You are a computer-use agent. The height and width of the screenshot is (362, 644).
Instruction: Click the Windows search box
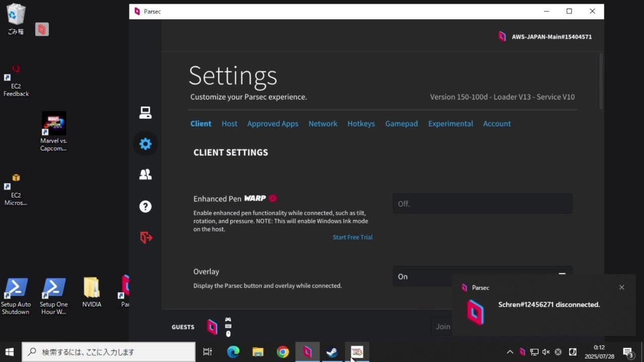tap(109, 352)
